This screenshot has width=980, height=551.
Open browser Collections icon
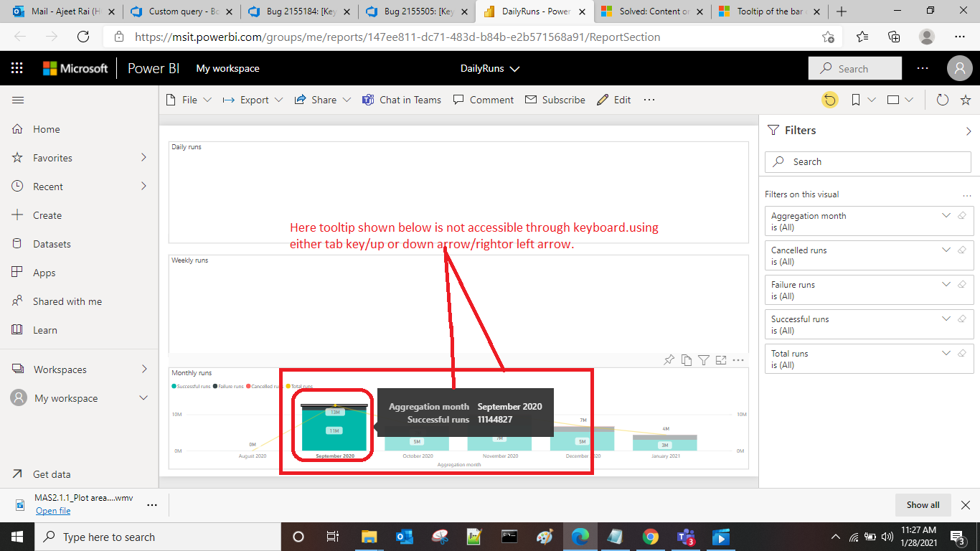(x=894, y=37)
